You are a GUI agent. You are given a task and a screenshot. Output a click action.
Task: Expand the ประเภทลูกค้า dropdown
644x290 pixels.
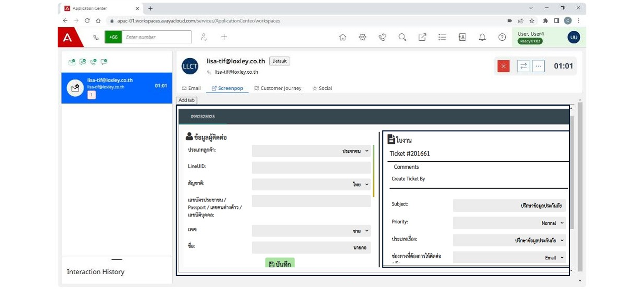311,151
